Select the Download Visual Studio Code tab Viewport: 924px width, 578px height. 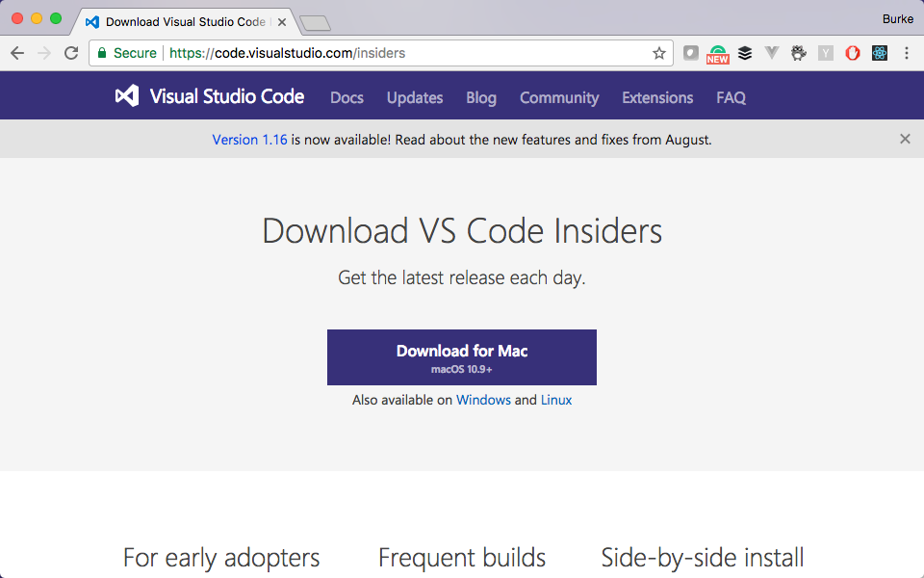tap(186, 22)
